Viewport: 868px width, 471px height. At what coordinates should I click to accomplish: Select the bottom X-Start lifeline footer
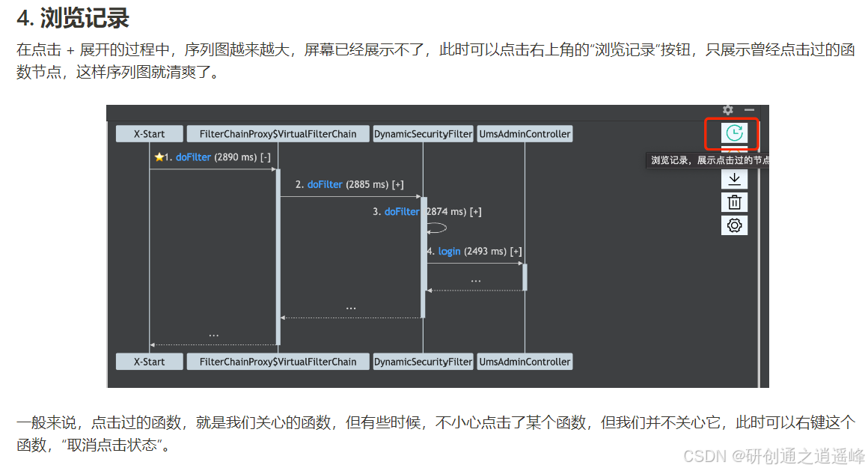(149, 362)
